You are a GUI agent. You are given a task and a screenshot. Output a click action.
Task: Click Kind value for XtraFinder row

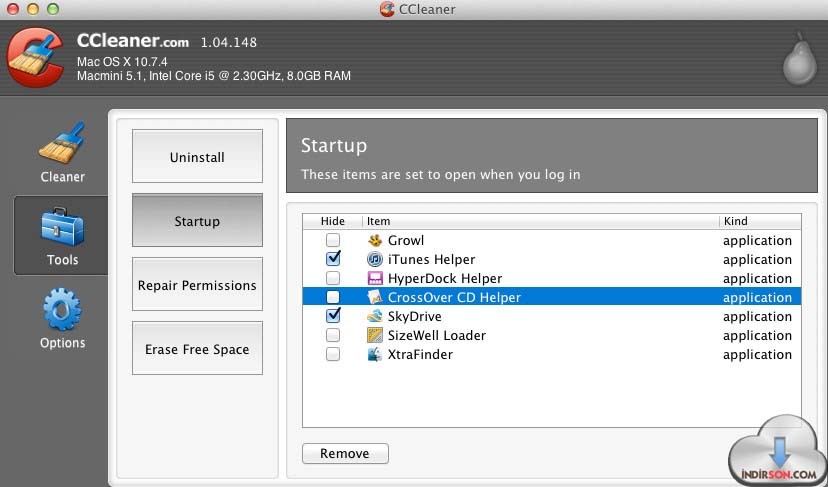[x=757, y=355]
